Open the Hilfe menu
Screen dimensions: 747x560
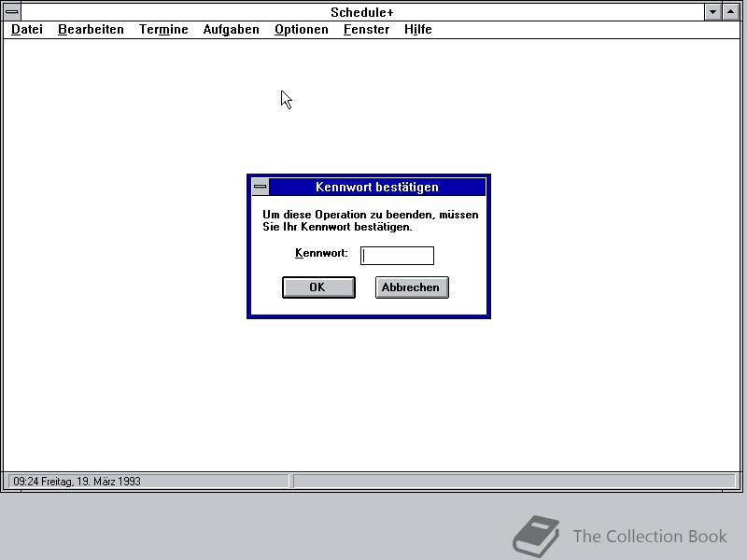pos(417,30)
